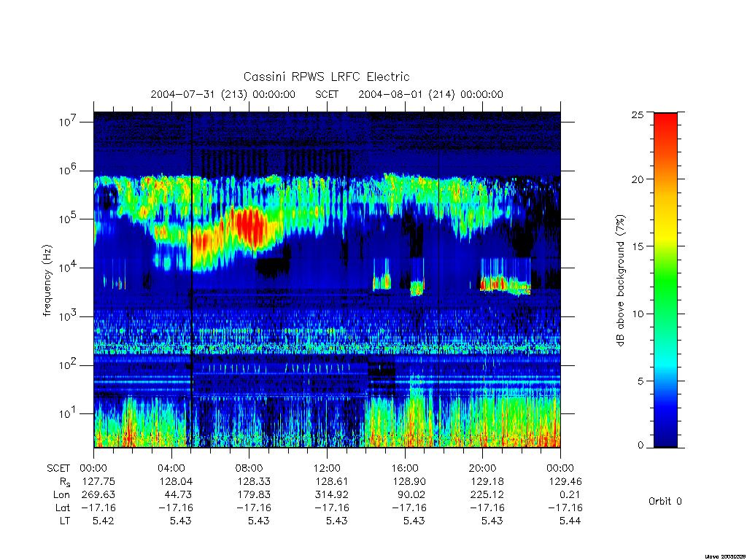Click the Rs value 128.04
This screenshot has height=560, width=747.
click(x=177, y=481)
